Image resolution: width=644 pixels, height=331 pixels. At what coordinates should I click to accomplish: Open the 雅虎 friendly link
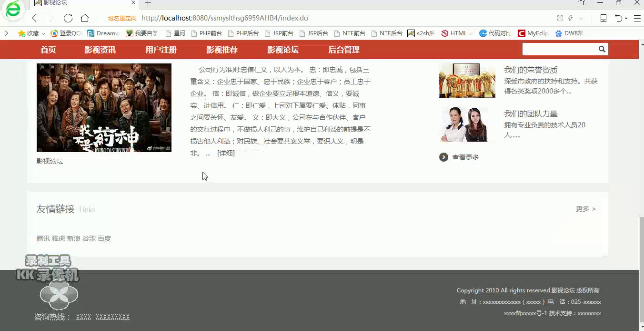click(58, 238)
